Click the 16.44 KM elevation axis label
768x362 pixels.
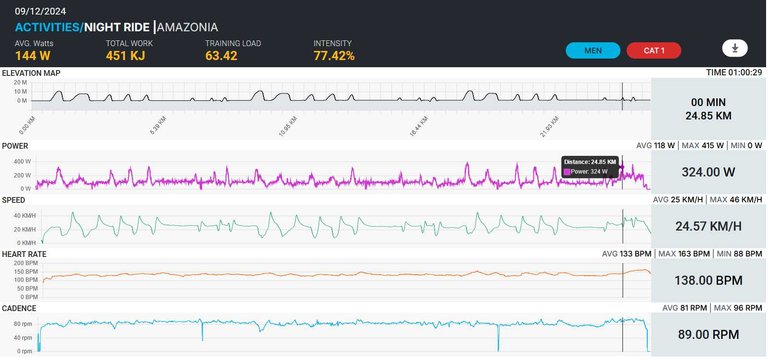(419, 127)
